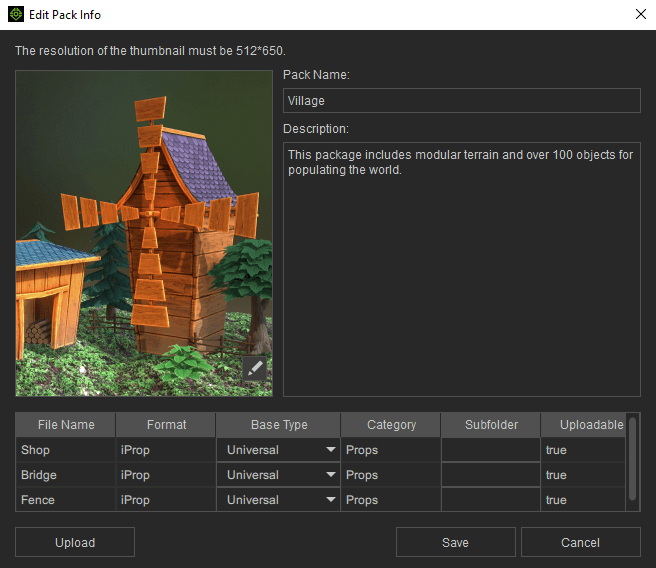Click the Pack Name field containing Village
This screenshot has width=656, height=568.
461,101
